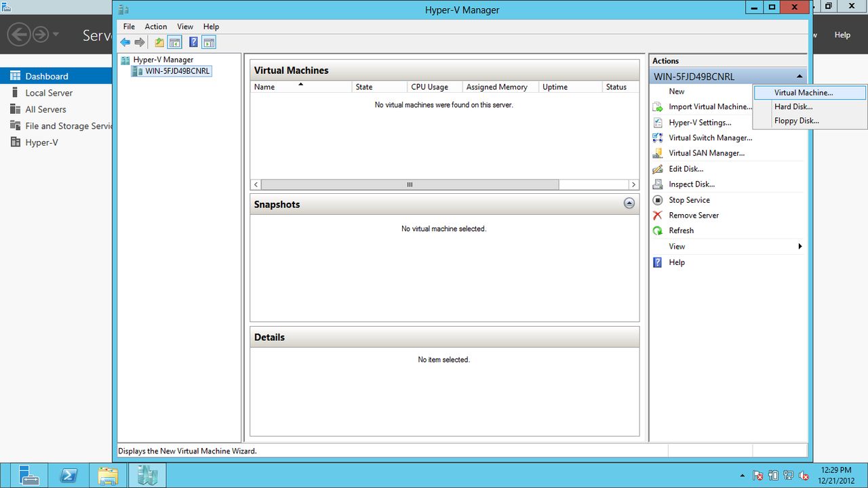Click the Virtual SAN Manager icon

[657, 153]
